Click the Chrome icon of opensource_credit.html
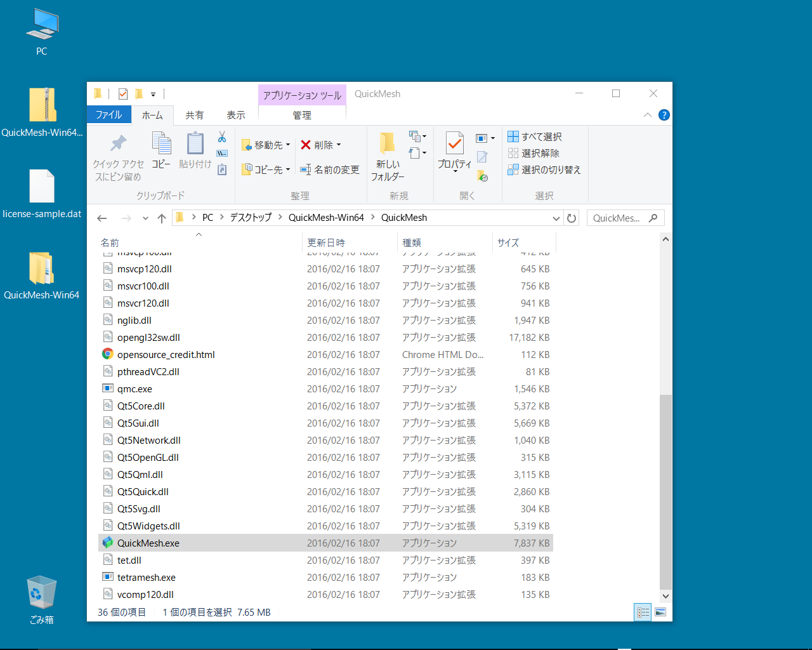Image resolution: width=812 pixels, height=650 pixels. (x=108, y=354)
